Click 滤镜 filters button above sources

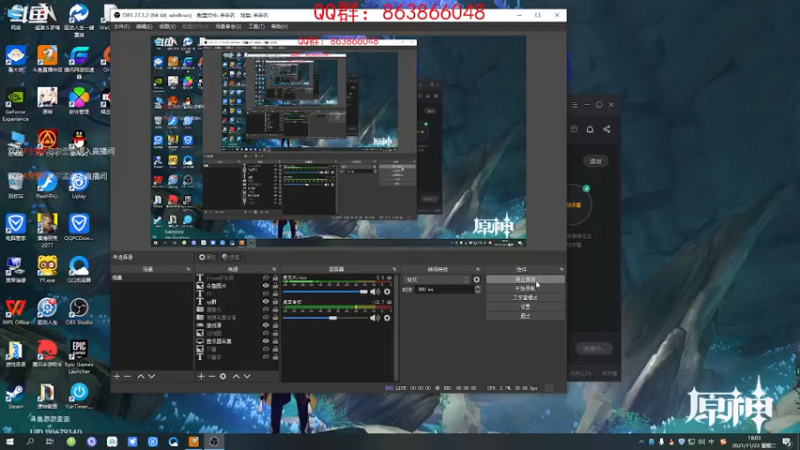coord(231,257)
